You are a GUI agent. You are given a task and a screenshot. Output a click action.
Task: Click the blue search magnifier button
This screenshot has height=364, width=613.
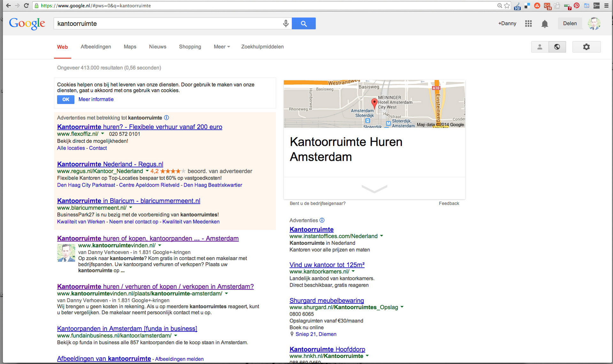pyautogui.click(x=303, y=23)
